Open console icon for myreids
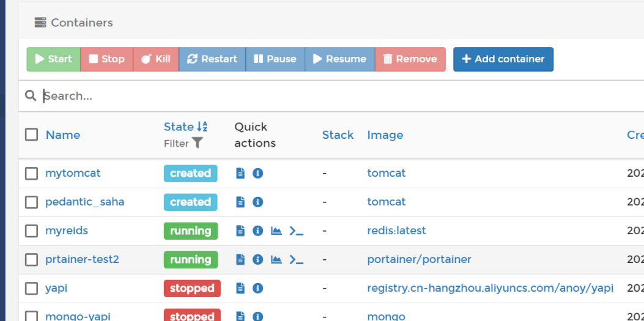 click(297, 231)
